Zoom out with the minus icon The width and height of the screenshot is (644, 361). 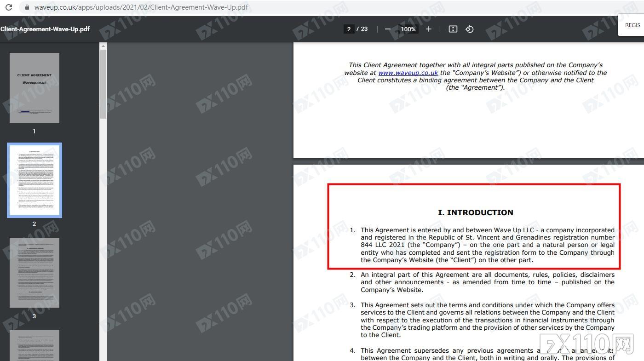click(x=388, y=29)
